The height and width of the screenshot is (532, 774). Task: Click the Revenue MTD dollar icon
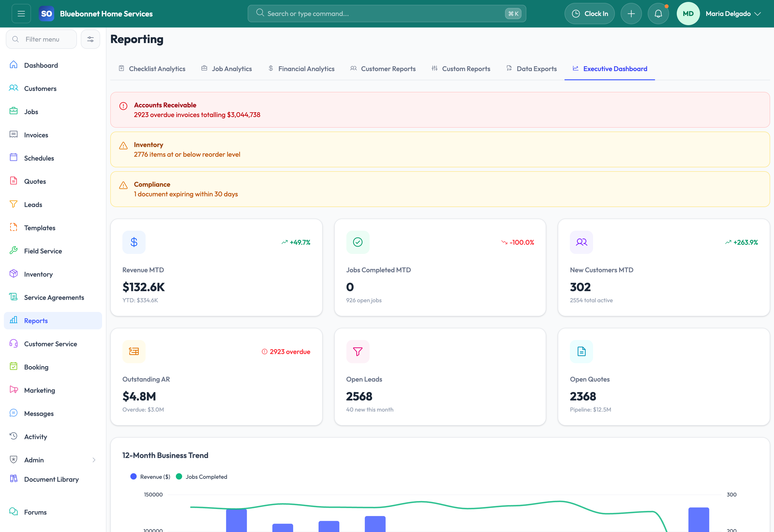click(134, 242)
